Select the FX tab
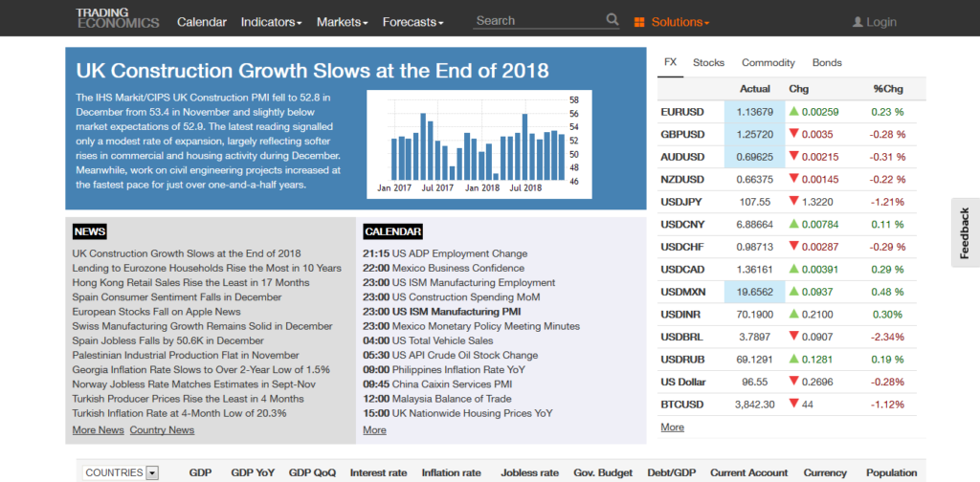The image size is (980, 482). point(671,62)
